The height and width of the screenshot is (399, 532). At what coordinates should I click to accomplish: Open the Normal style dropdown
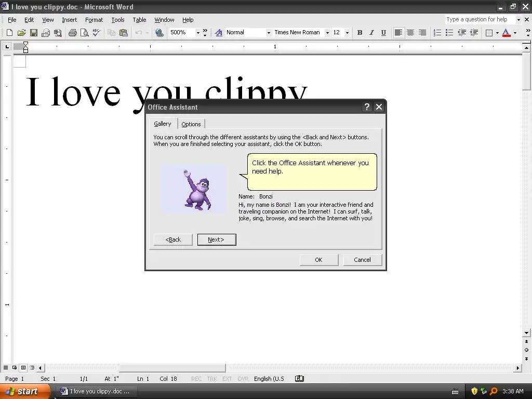[269, 33]
